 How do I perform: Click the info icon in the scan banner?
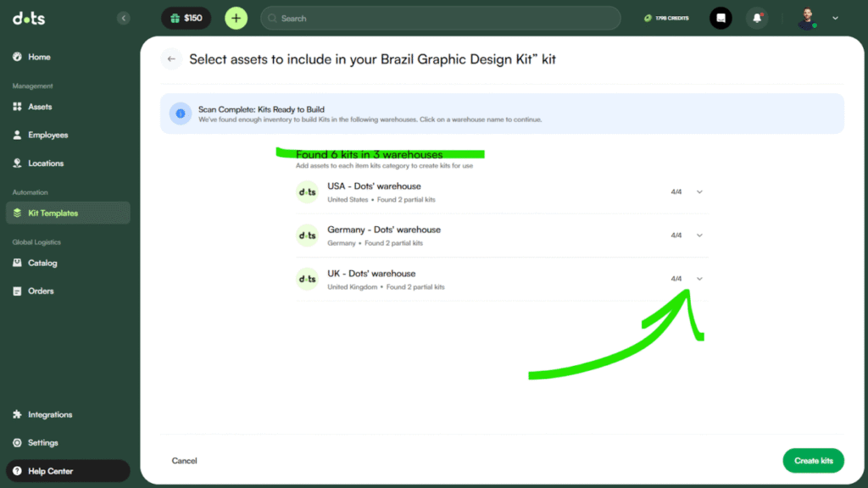point(180,114)
